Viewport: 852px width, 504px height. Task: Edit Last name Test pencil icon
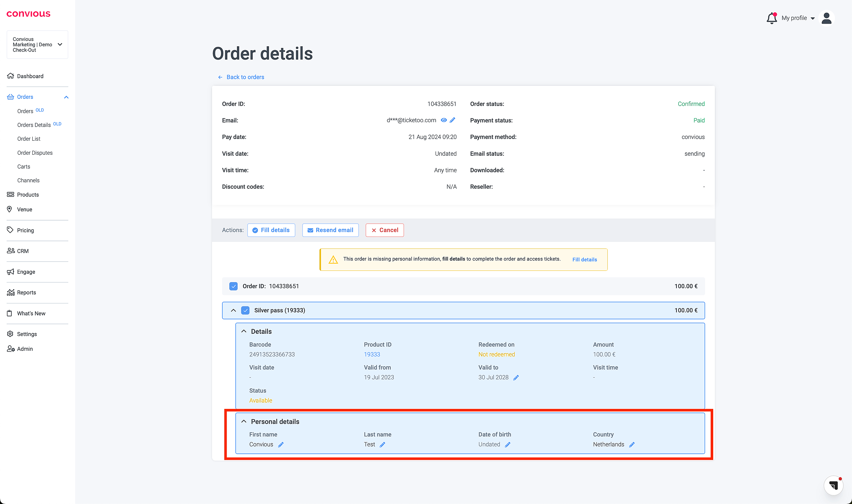pyautogui.click(x=382, y=444)
